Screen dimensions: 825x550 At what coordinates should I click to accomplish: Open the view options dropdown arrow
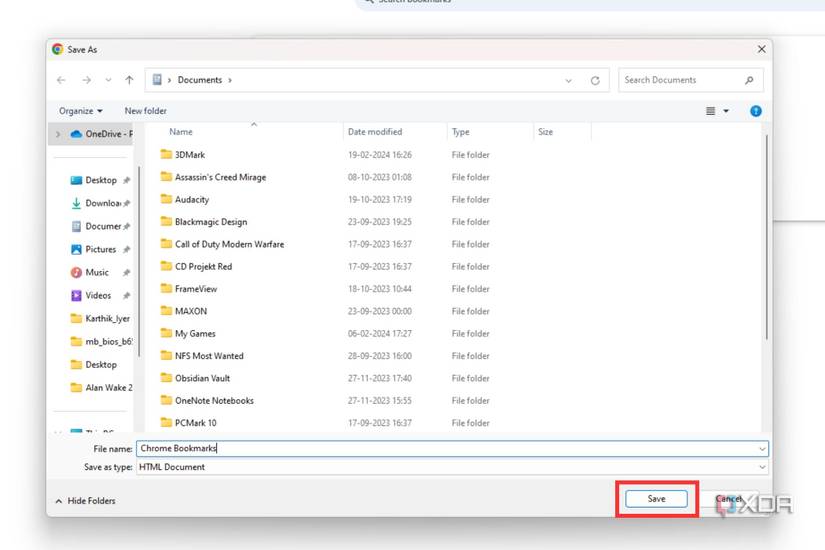(x=726, y=111)
